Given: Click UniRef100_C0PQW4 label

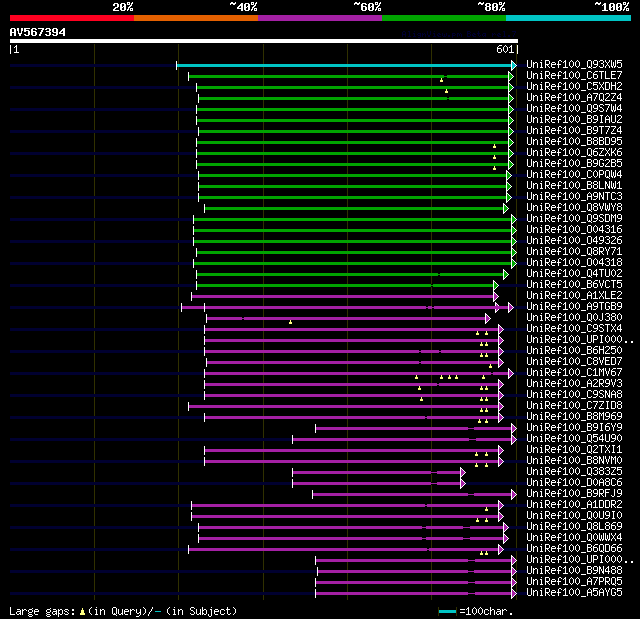Looking at the screenshot, I should click(574, 175).
